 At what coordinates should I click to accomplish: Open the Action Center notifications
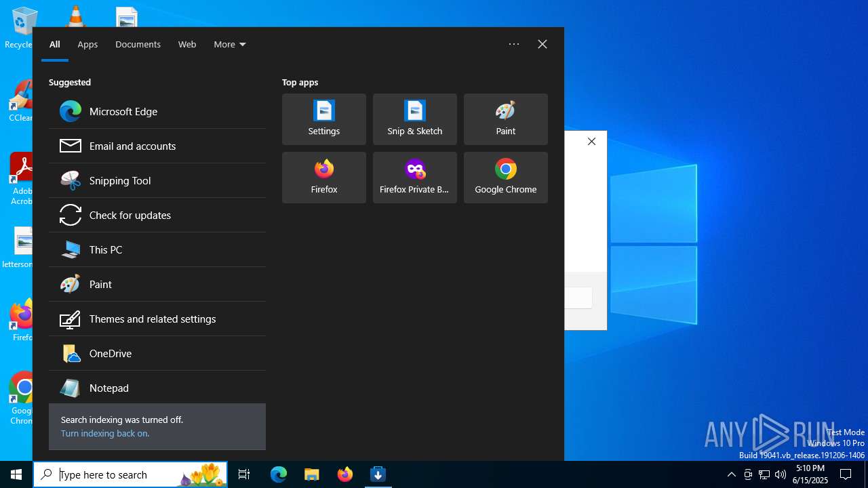click(846, 474)
